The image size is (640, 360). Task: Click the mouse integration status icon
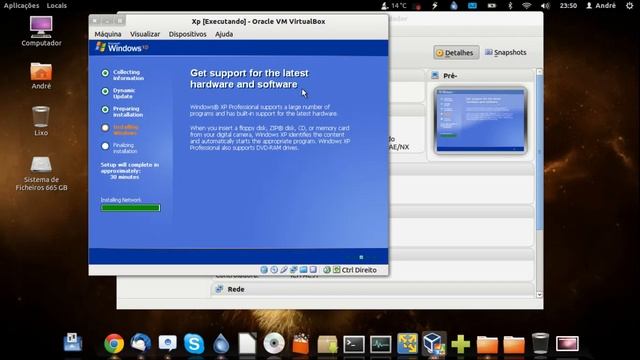click(327, 270)
